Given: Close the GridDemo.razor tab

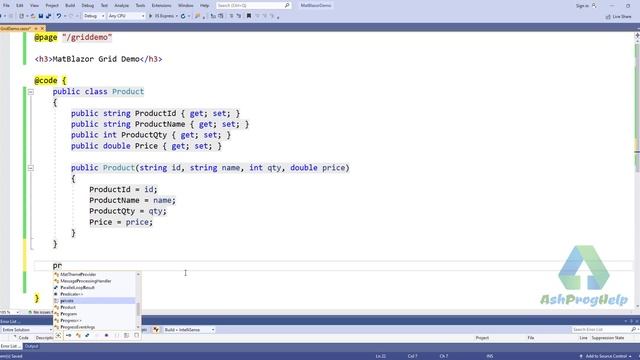Looking at the screenshot, I should pyautogui.click(x=42, y=29).
